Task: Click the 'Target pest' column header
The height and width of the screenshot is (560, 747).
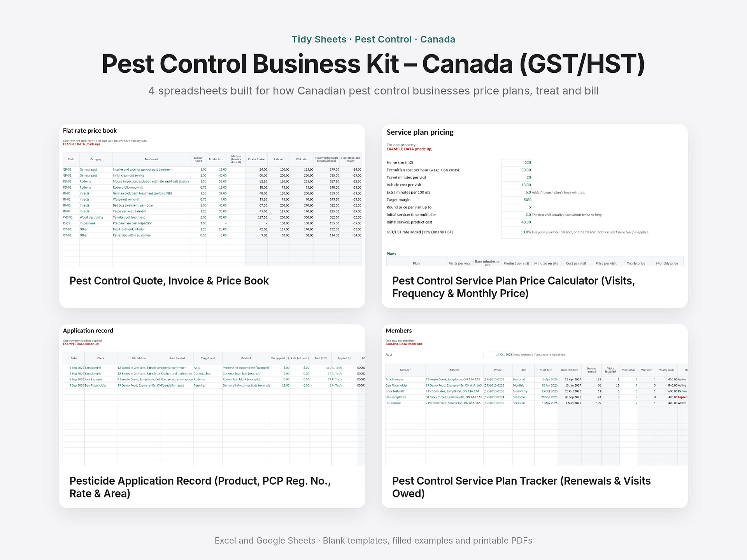Action: pos(208,358)
